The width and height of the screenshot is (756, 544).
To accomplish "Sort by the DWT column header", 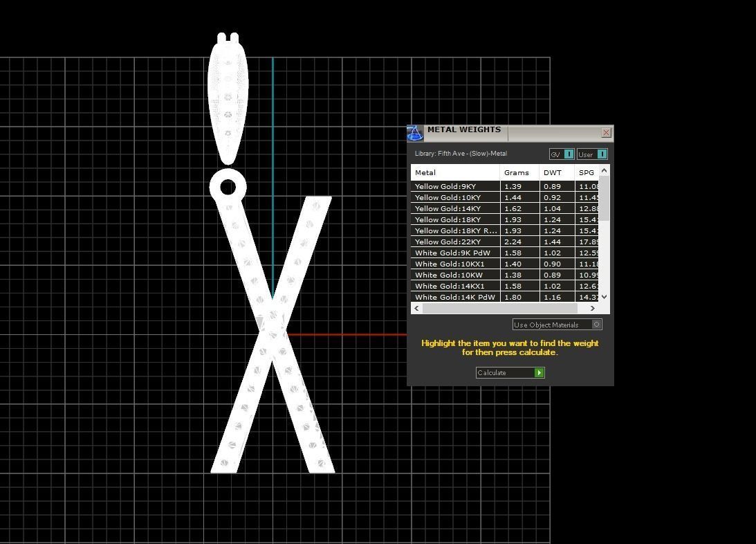I will pyautogui.click(x=557, y=172).
